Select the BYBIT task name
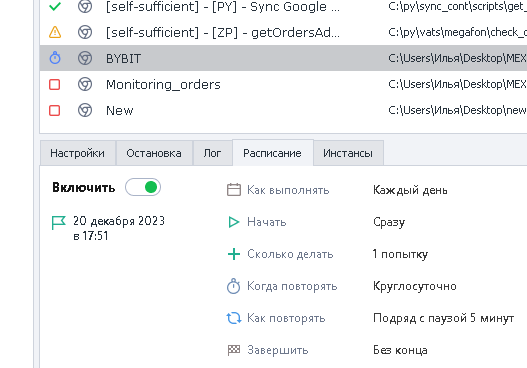 pyautogui.click(x=123, y=58)
